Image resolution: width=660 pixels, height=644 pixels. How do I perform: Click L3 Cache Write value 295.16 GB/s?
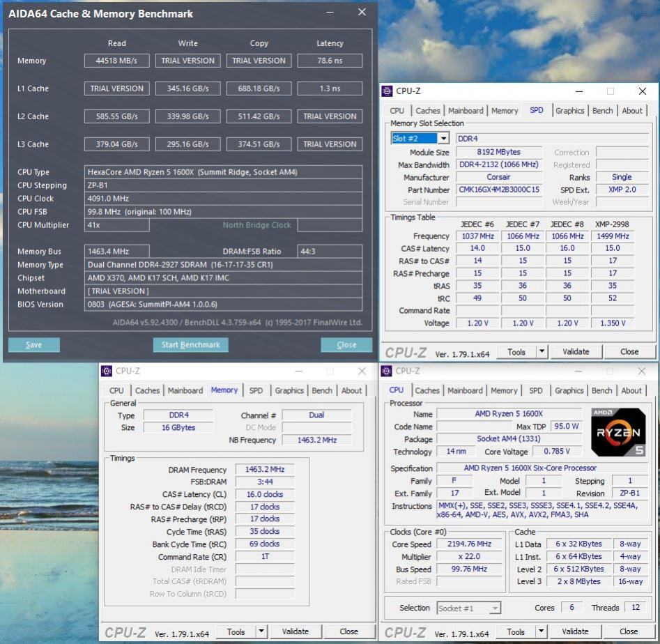(x=187, y=144)
